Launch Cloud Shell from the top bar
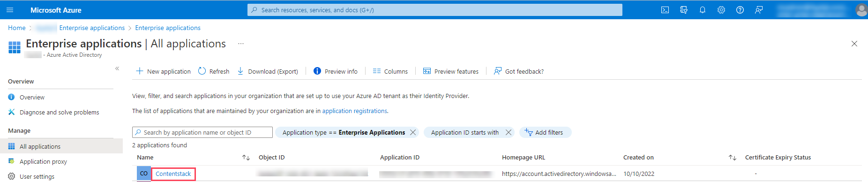The image size is (868, 182). (x=665, y=10)
